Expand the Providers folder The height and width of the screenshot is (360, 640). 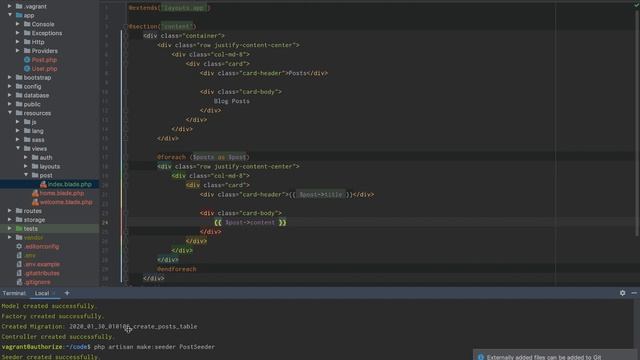[x=18, y=51]
